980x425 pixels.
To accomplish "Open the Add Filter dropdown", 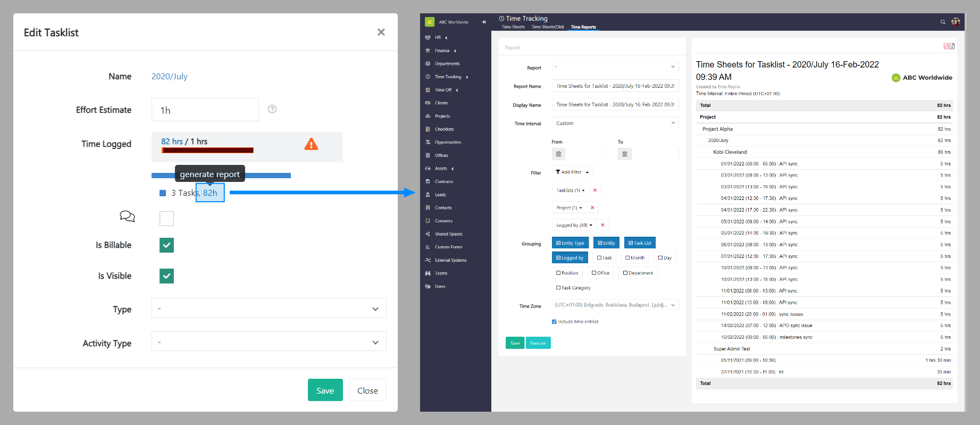I will (572, 172).
